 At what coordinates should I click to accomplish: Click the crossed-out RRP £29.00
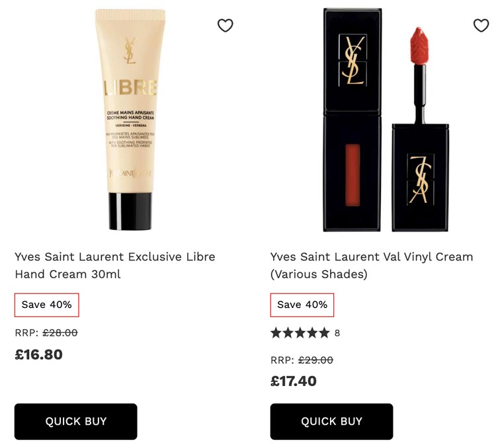[x=315, y=360]
